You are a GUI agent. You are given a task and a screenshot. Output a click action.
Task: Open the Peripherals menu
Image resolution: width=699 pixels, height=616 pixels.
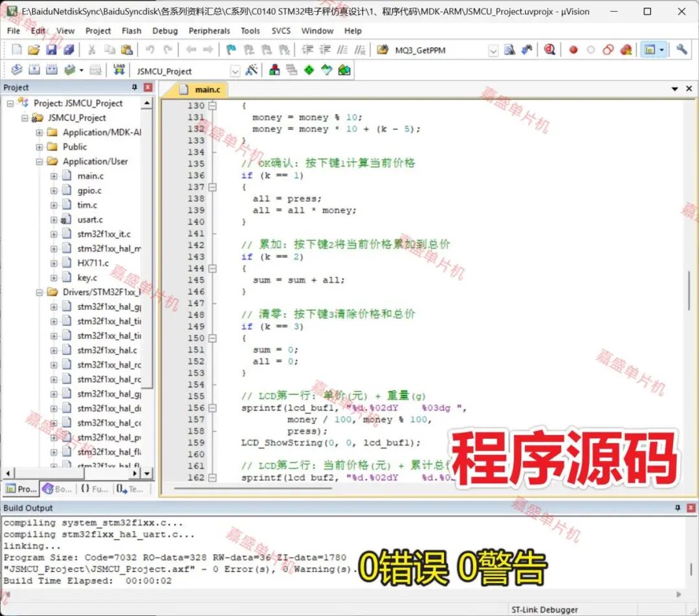(x=210, y=31)
